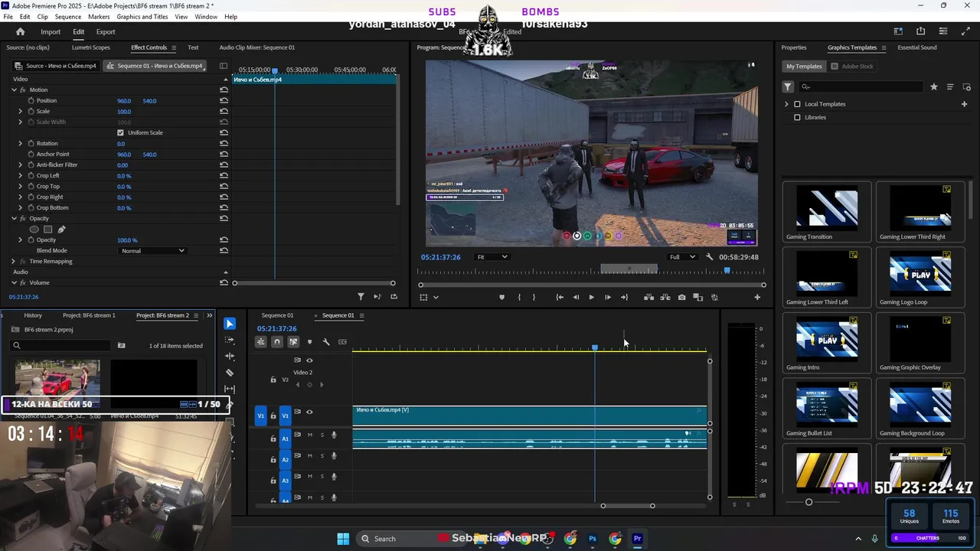The width and height of the screenshot is (980, 551).
Task: Switch to Audio Clip Mixer tab
Action: pyautogui.click(x=257, y=47)
